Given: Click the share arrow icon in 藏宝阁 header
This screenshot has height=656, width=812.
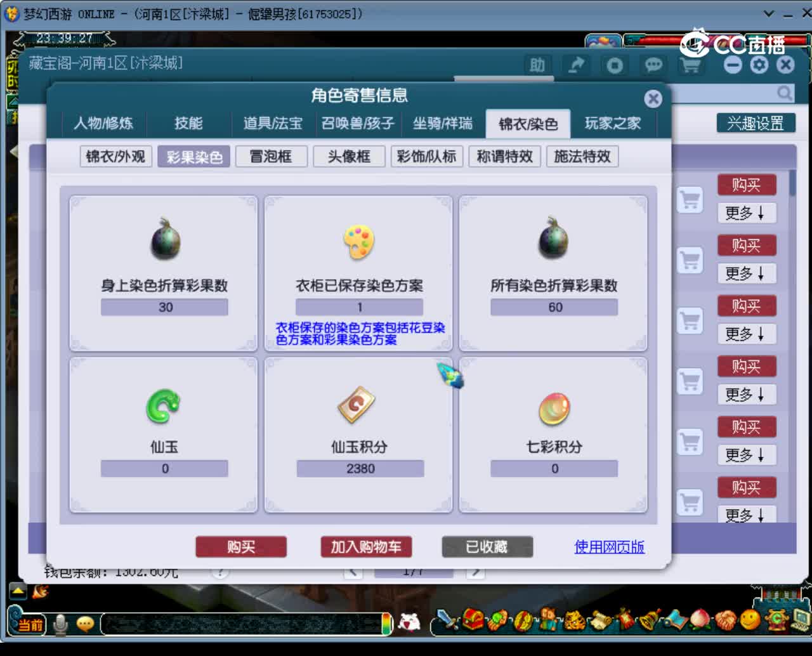Looking at the screenshot, I should [x=576, y=65].
